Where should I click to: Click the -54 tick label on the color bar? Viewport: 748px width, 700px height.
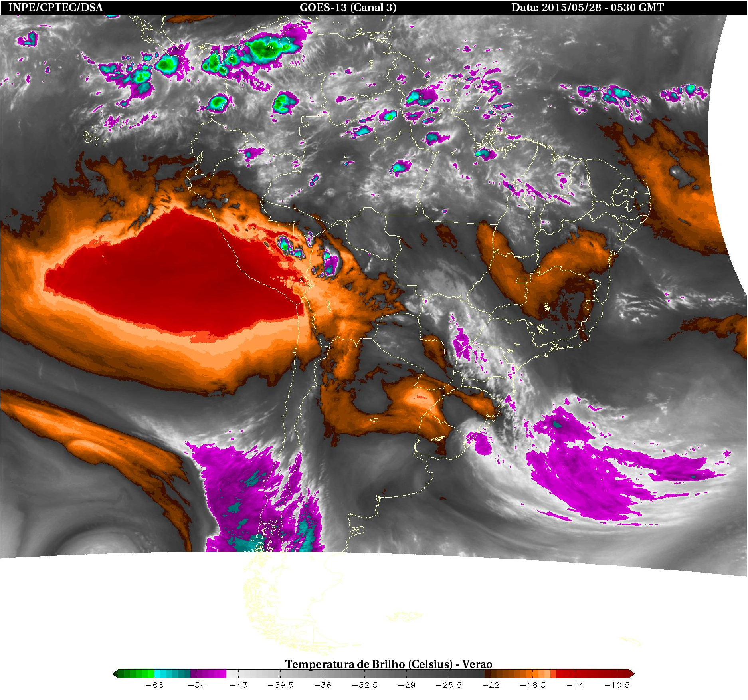coord(196,685)
